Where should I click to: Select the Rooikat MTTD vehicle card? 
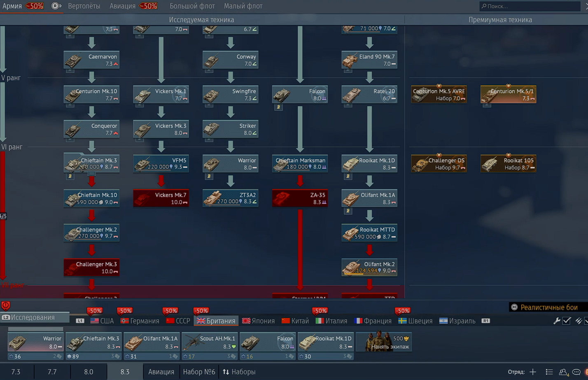tap(369, 233)
